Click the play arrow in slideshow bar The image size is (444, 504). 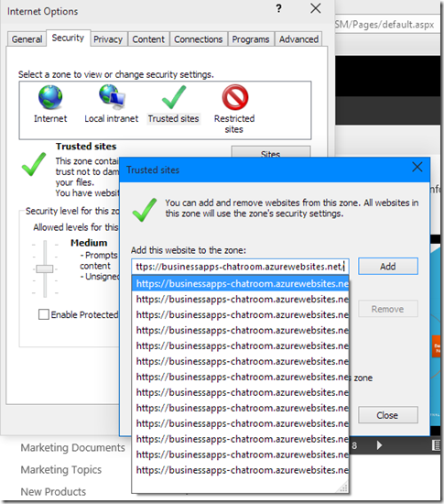(379, 445)
